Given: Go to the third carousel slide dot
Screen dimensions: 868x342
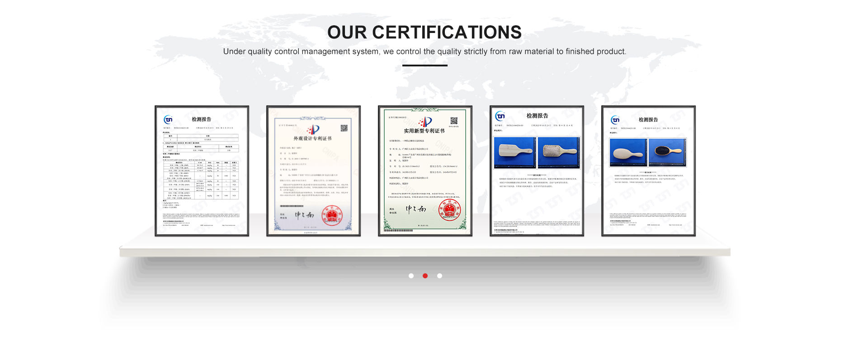Looking at the screenshot, I should [439, 276].
